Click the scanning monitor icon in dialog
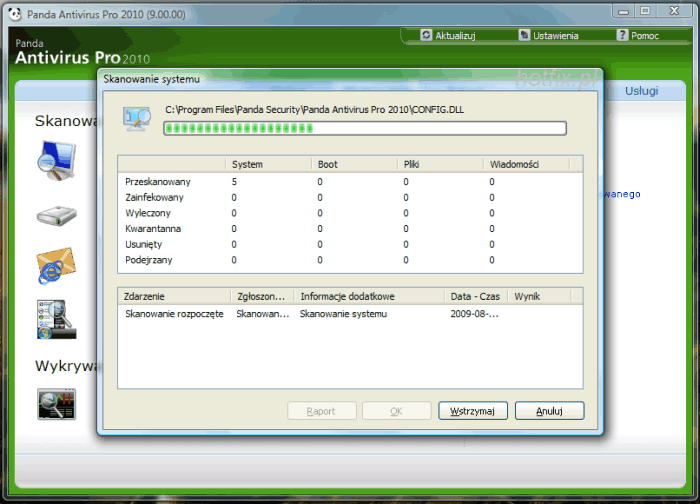The height and width of the screenshot is (504, 700). pyautogui.click(x=137, y=118)
